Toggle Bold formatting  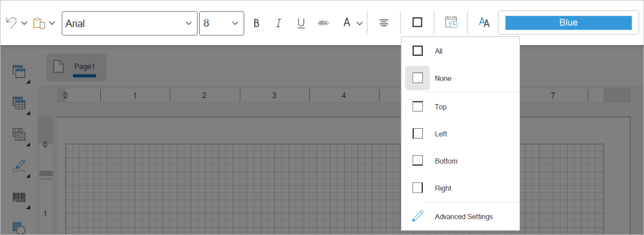257,23
